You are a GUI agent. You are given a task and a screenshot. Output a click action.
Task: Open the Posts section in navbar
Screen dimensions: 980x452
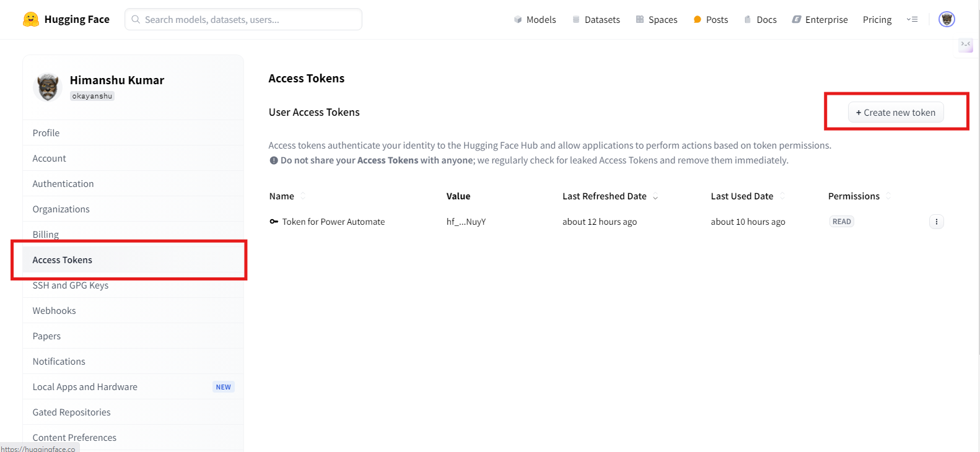[711, 20]
